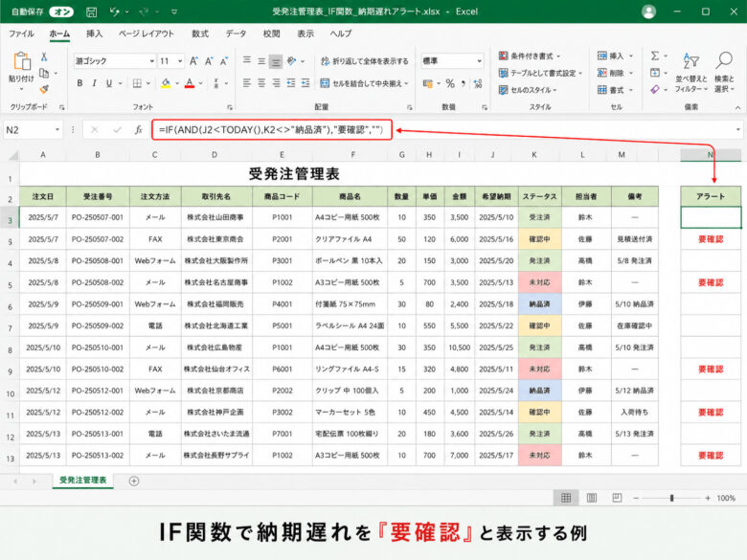Click the AutoSum sigma icon
Image resolution: width=747 pixels, height=560 pixels.
click(x=655, y=56)
